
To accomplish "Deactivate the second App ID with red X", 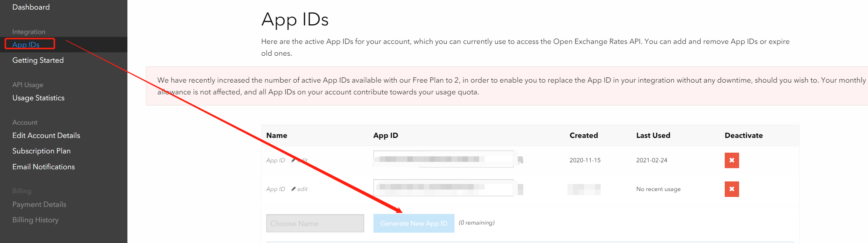I will [x=731, y=189].
